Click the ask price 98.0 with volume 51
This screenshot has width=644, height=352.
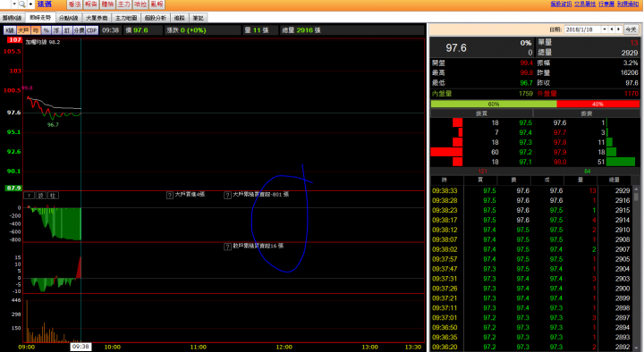(x=559, y=162)
